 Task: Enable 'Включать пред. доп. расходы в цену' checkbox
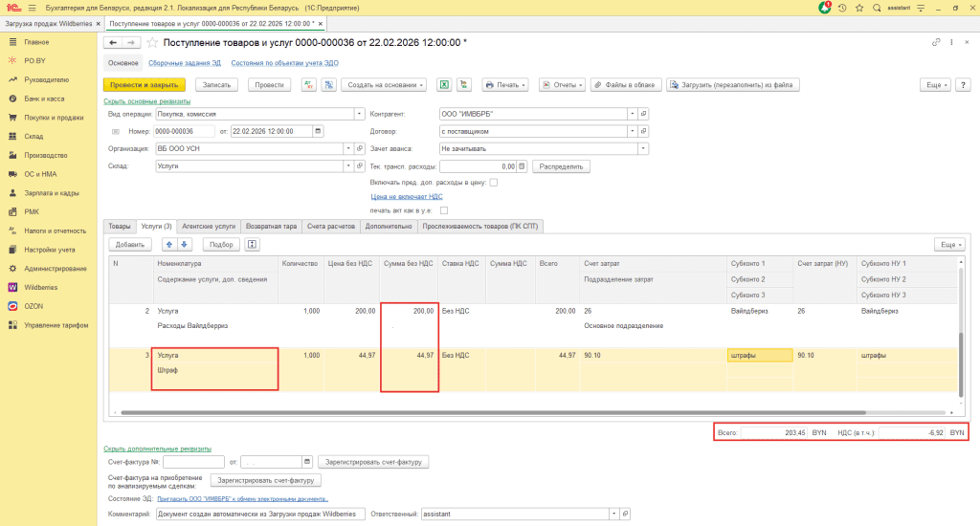[494, 182]
